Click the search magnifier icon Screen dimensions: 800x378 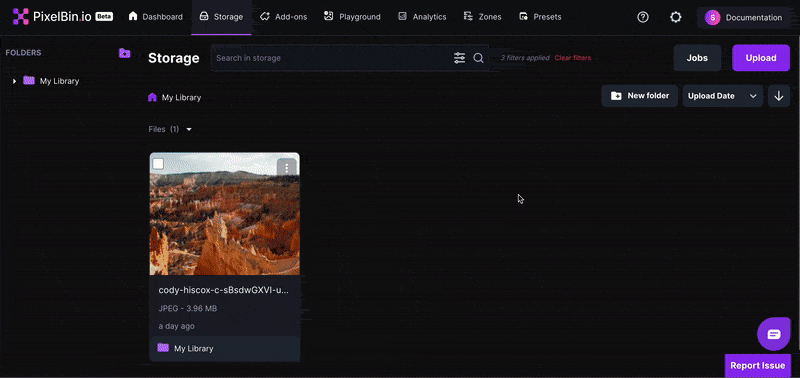point(478,58)
